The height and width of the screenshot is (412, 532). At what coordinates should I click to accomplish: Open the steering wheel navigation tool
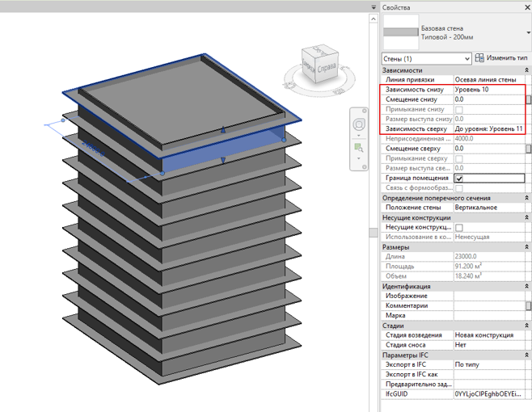point(359,124)
